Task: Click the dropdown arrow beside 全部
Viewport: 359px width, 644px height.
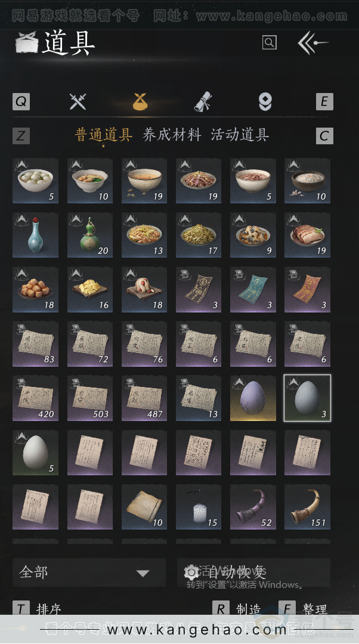Action: (143, 574)
